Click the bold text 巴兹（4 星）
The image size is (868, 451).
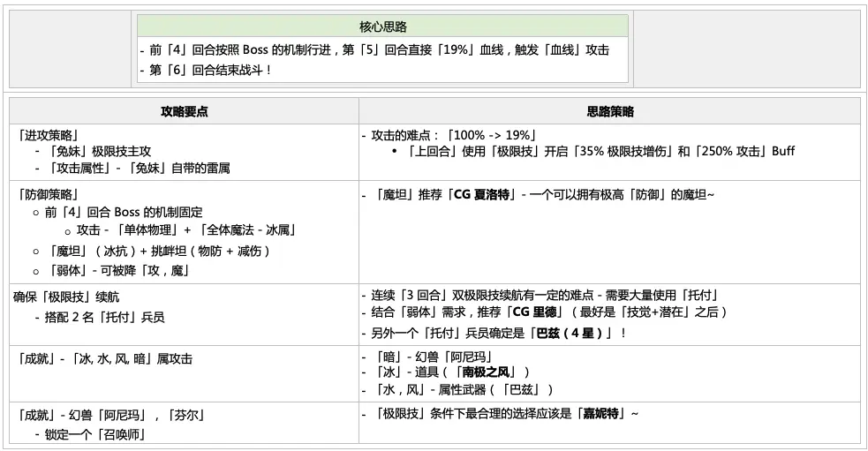pos(571,333)
